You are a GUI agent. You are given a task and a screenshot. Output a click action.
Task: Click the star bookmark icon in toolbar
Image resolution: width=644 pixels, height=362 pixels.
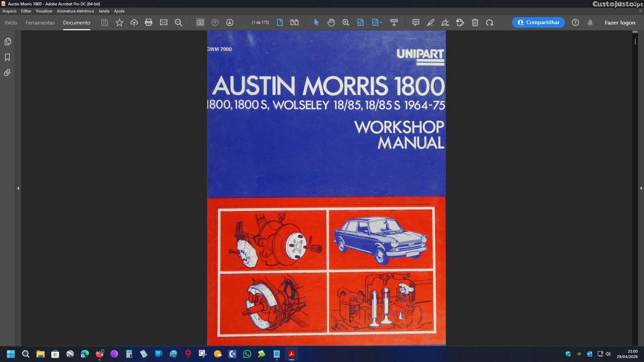click(119, 23)
